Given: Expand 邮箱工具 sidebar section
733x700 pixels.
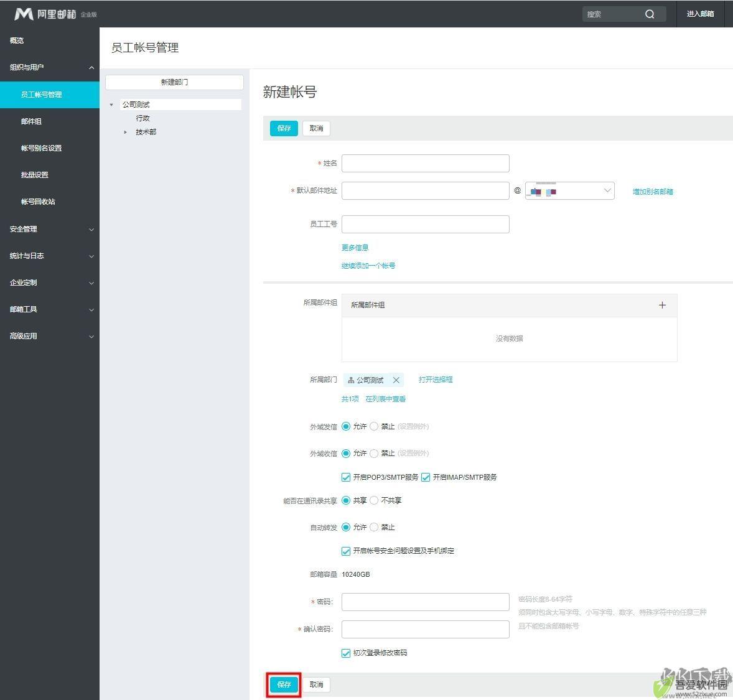Looking at the screenshot, I should click(91, 309).
